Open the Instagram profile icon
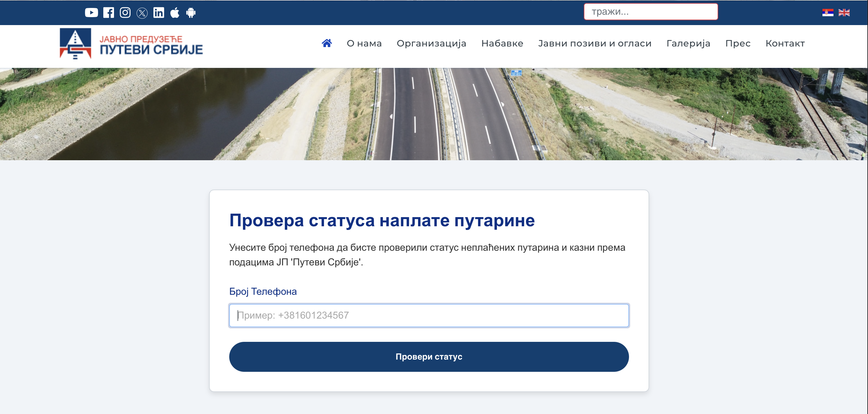Image resolution: width=868 pixels, height=414 pixels. tap(125, 13)
